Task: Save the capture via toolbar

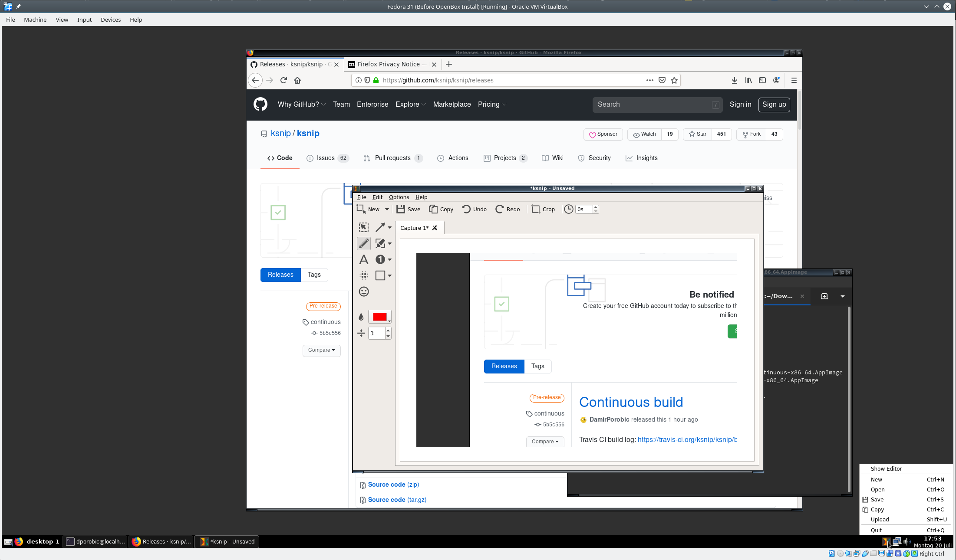Action: pyautogui.click(x=408, y=209)
